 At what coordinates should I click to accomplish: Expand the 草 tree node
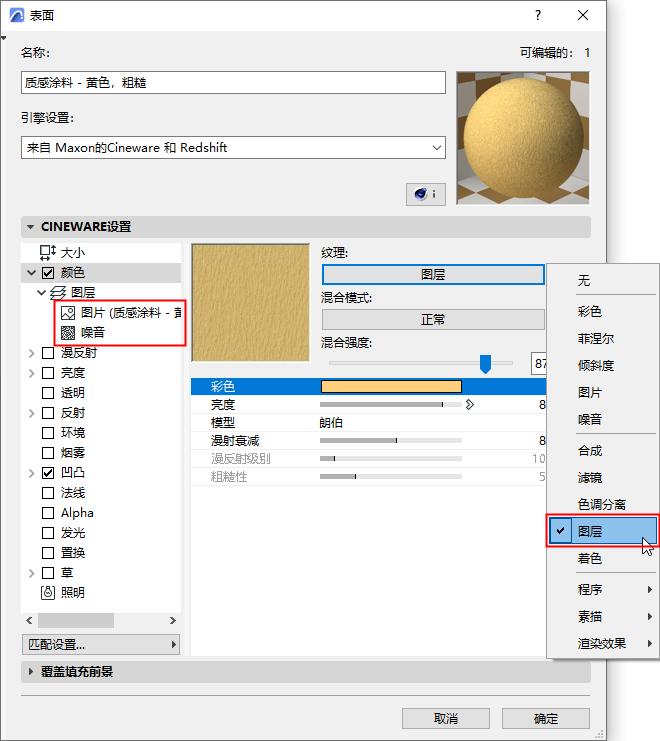click(31, 573)
